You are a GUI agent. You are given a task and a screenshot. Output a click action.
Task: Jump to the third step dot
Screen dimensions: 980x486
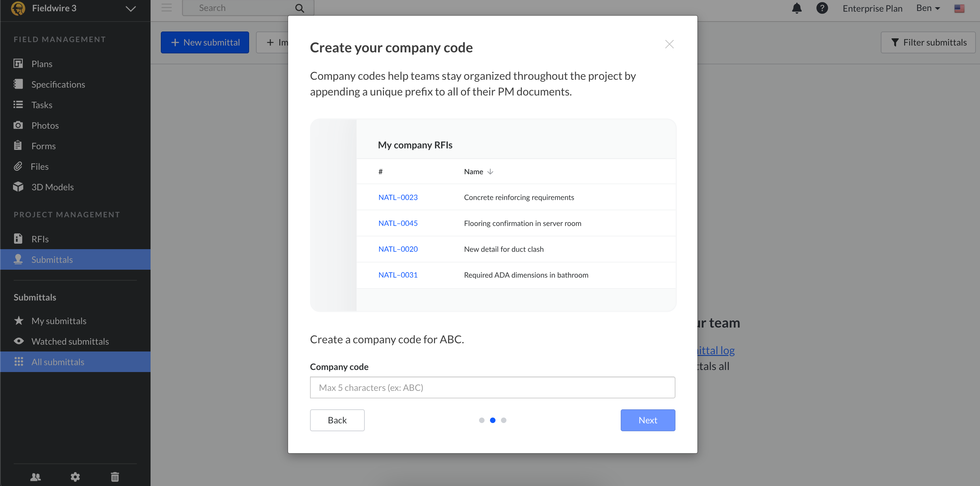504,420
